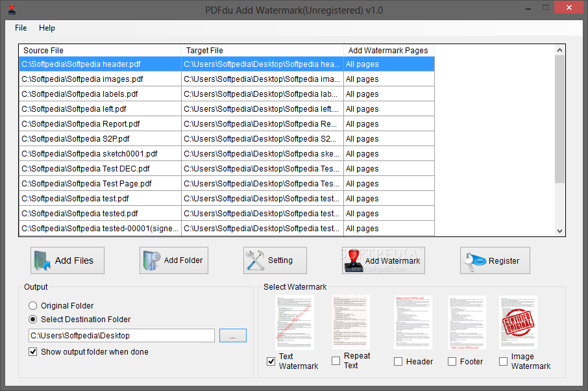Click the app stamp icon in title bar

point(12,10)
